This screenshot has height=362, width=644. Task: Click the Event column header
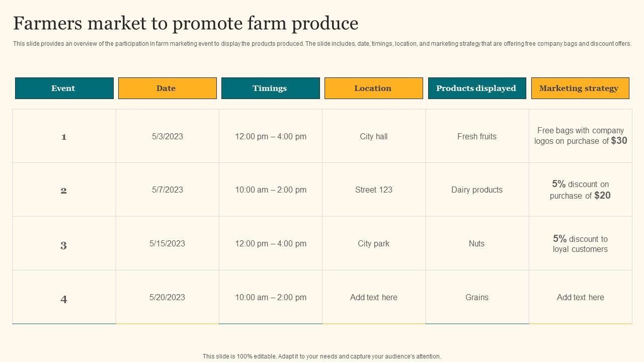click(64, 88)
